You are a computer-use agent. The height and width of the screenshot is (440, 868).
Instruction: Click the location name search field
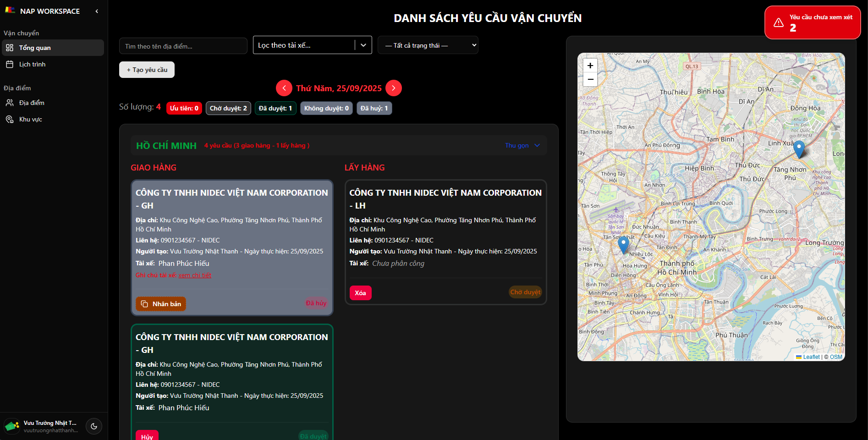point(183,46)
